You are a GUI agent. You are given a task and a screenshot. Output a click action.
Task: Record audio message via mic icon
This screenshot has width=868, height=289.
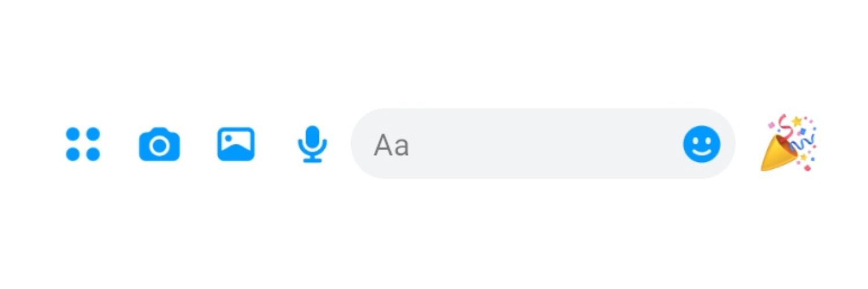312,144
